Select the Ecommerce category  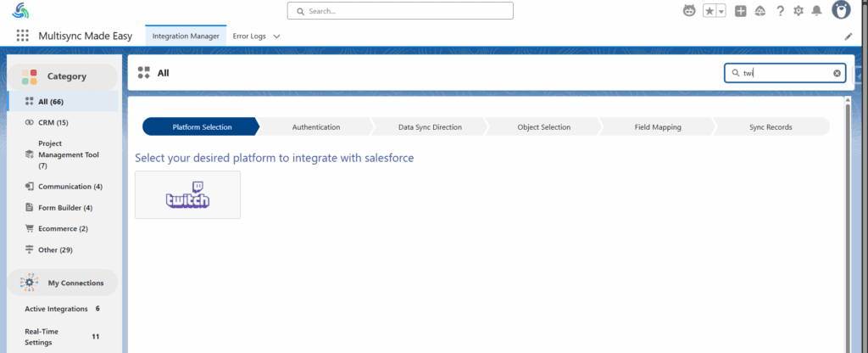[x=63, y=228]
